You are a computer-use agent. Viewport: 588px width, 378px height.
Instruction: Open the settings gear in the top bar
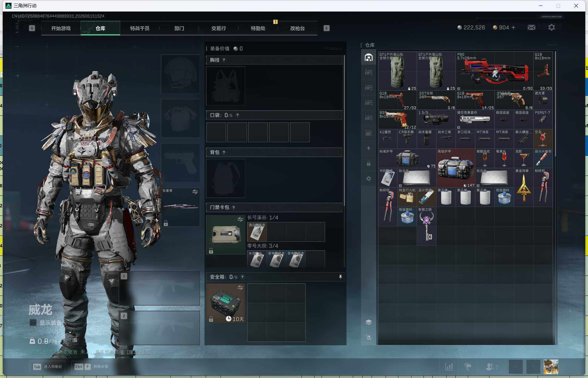pyautogui.click(x=552, y=28)
